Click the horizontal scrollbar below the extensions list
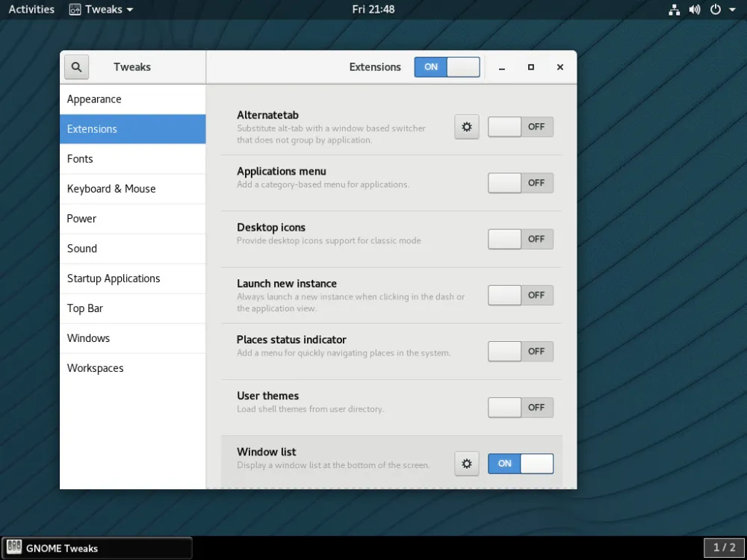747x560 pixels. pos(388,488)
